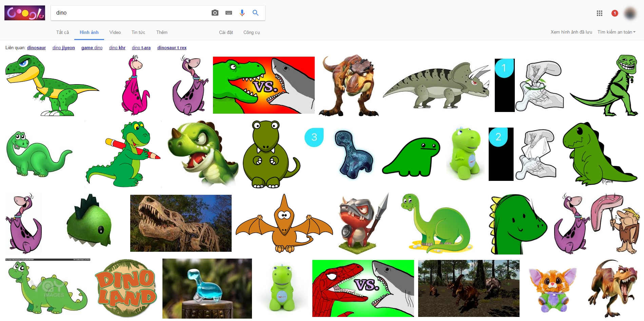Open the on-screen keyboard input tool

pos(229,13)
